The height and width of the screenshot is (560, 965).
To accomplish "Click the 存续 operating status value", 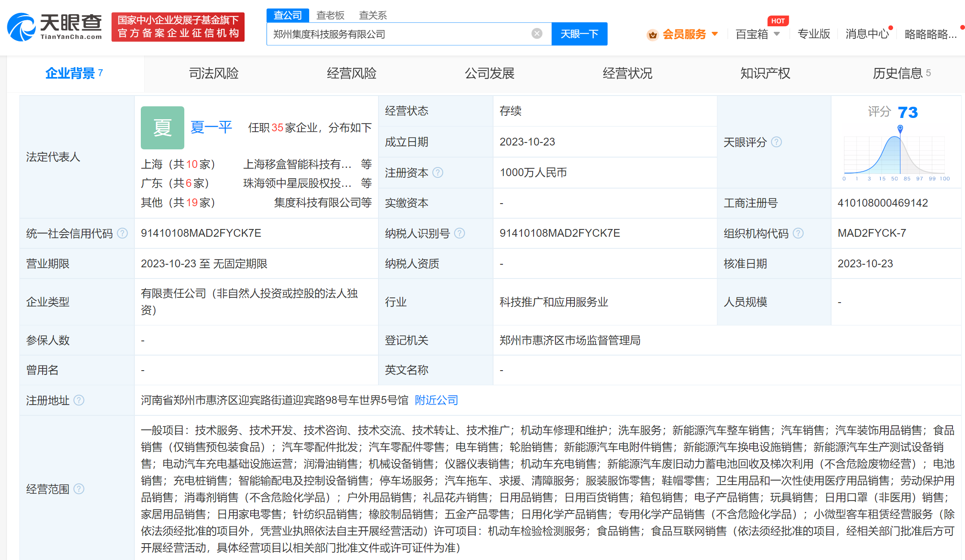I will (x=510, y=111).
